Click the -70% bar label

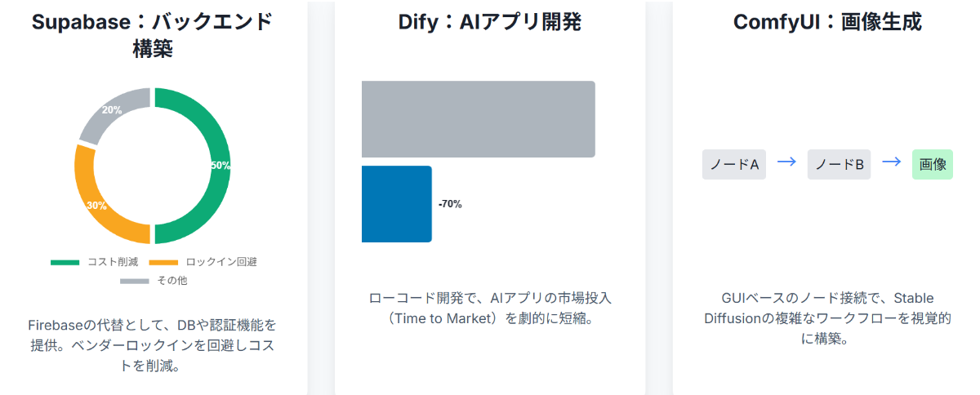click(x=450, y=204)
